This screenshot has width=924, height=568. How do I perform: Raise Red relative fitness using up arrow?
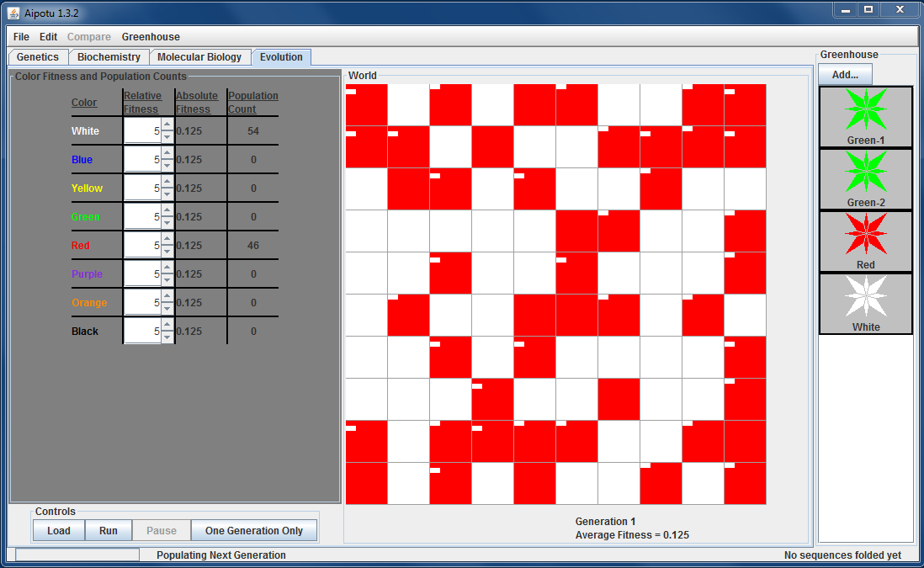167,240
